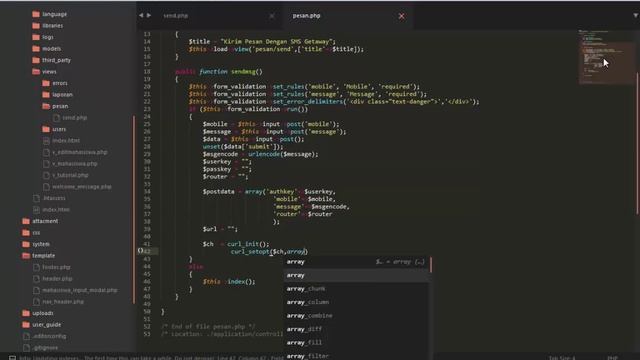The width and height of the screenshot is (640, 360).
Task: Open the tab list dropdown arrow
Action: click(636, 15)
